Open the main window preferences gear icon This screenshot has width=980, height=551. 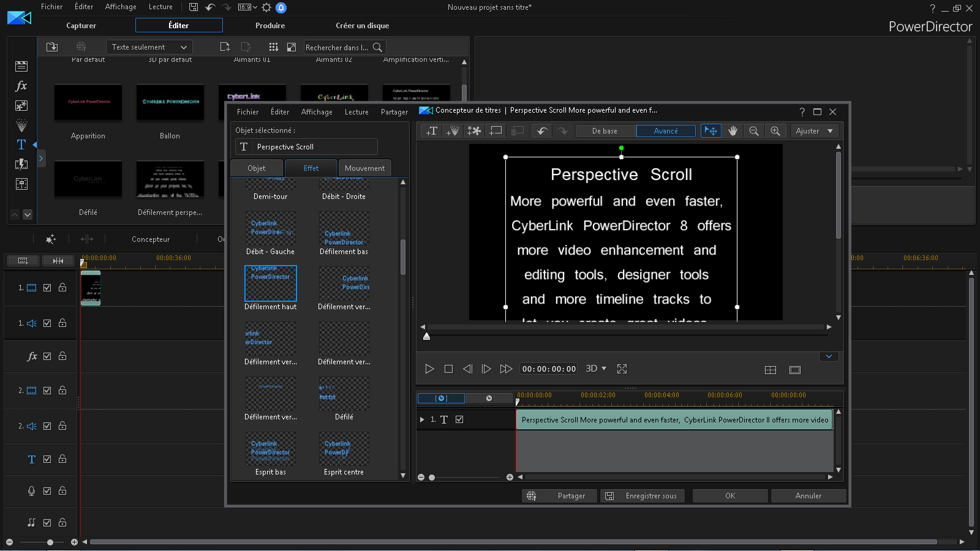click(x=266, y=7)
